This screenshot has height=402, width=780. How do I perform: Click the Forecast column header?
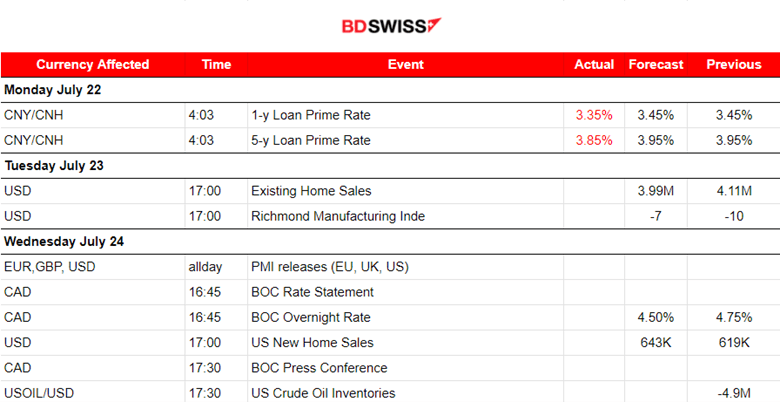pos(656,64)
